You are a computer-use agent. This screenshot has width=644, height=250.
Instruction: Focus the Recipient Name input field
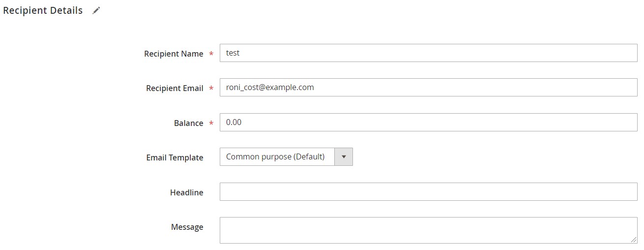[x=428, y=53]
